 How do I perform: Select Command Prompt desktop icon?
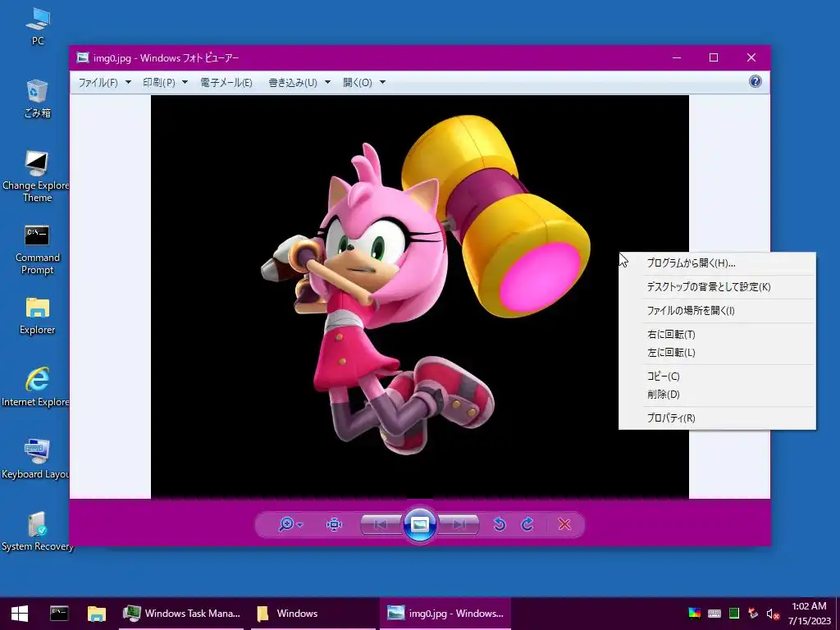(x=37, y=249)
